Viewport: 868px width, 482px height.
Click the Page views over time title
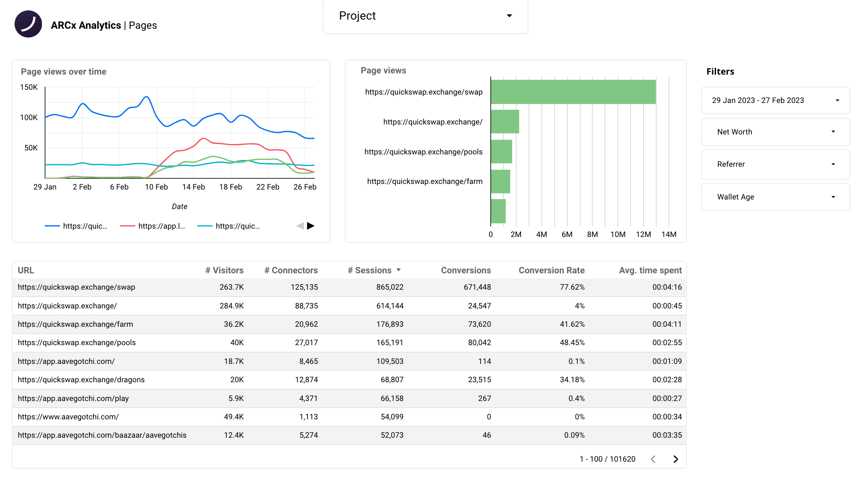(63, 72)
